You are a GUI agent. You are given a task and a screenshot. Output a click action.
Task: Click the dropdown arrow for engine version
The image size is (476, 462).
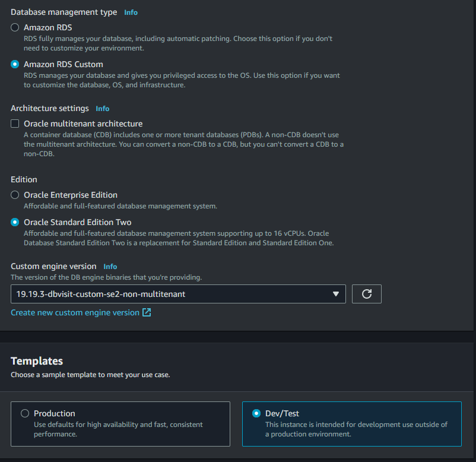coord(336,294)
